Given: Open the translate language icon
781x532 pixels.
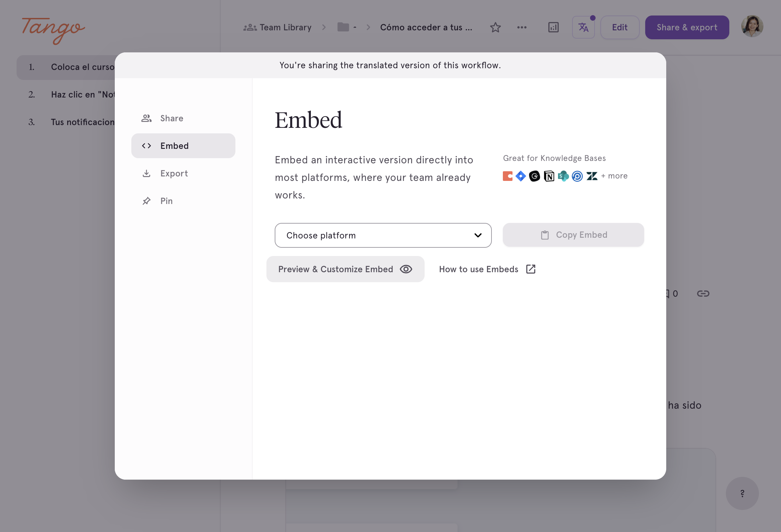Looking at the screenshot, I should [x=583, y=27].
